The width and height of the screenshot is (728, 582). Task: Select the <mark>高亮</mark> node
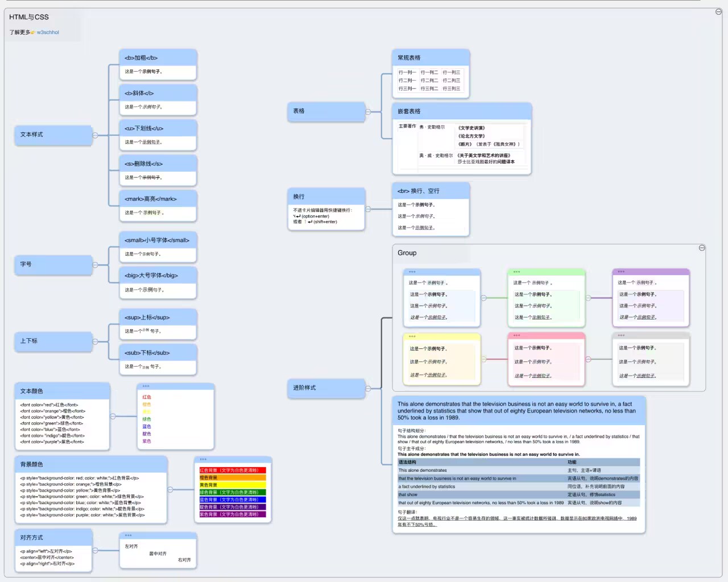tap(158, 199)
